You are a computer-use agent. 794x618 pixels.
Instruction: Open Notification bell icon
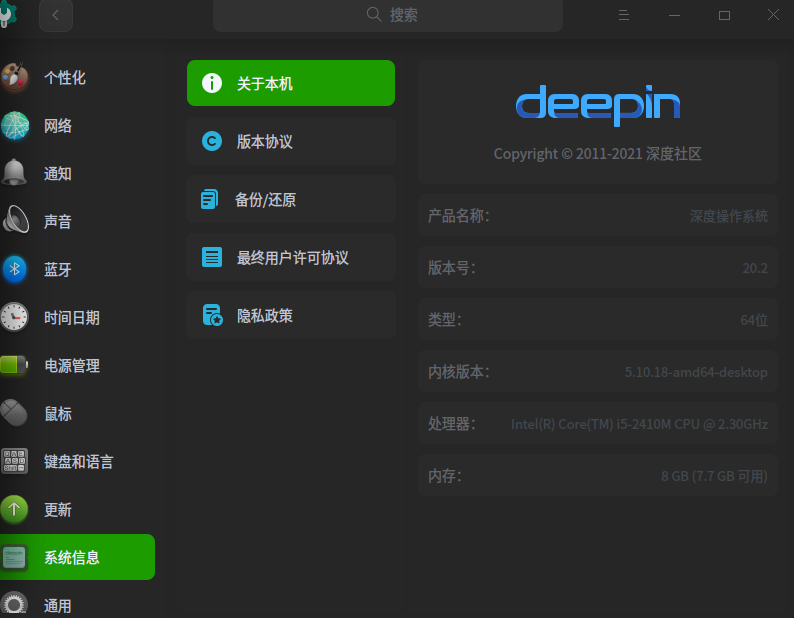[14, 173]
